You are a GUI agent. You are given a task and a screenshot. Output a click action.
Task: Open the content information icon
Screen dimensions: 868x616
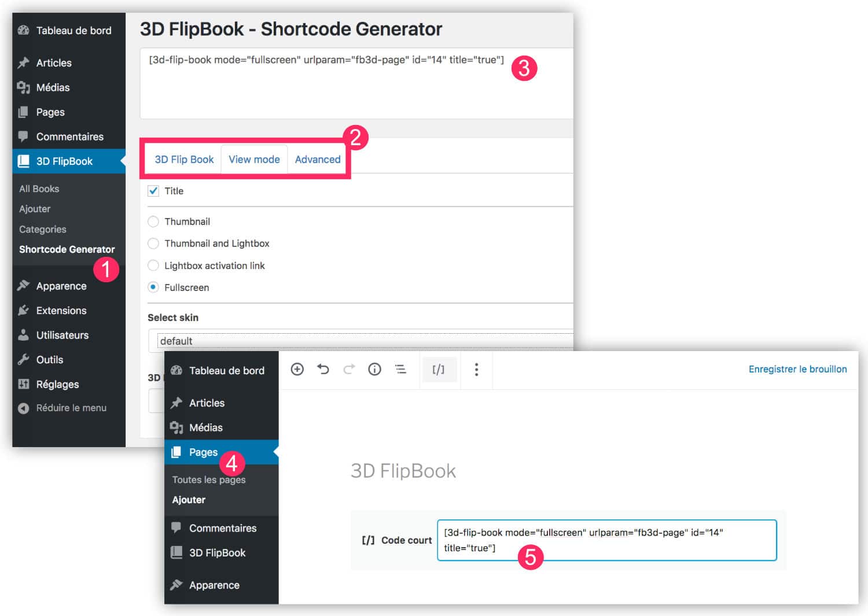(374, 369)
